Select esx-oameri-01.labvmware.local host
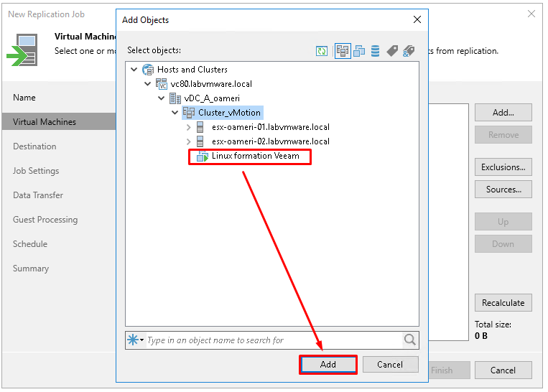 (x=271, y=127)
